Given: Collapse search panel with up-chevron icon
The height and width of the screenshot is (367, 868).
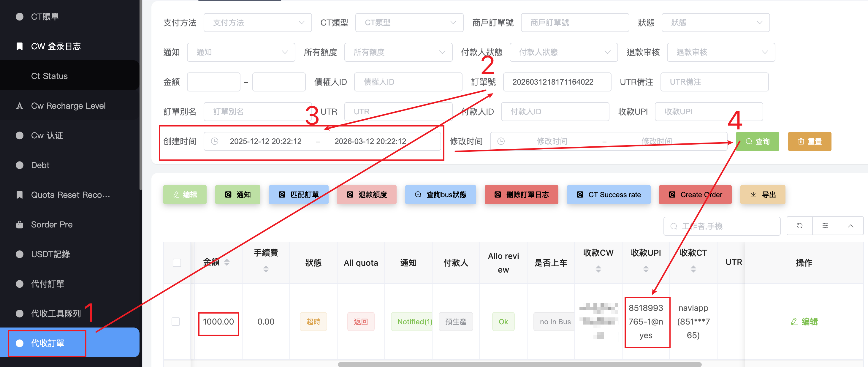Looking at the screenshot, I should pyautogui.click(x=850, y=226).
